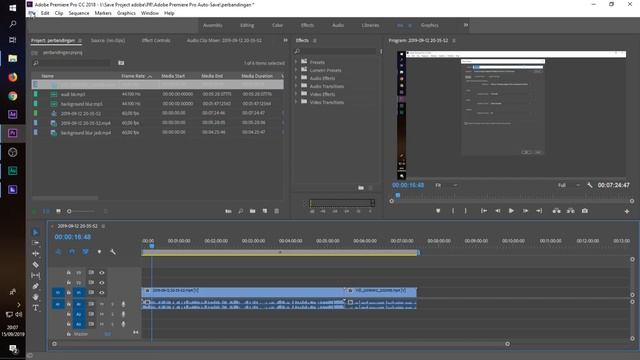Add Marker in the Program monitor
Image resolution: width=640 pixels, height=360 pixels.
click(438, 211)
